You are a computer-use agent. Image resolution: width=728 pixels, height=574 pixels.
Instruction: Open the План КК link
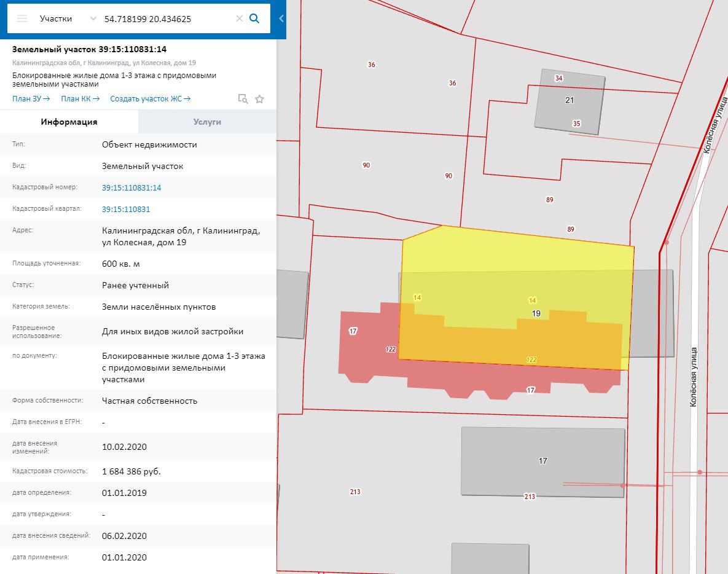point(80,98)
